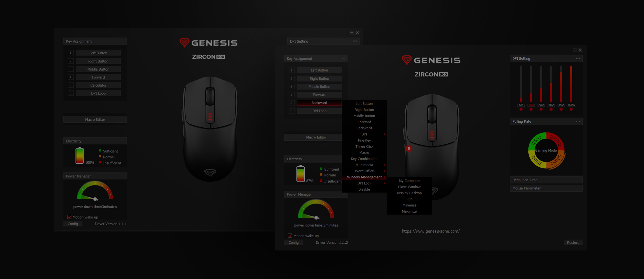
Task: Click the red number 5 marker on the mouse
Action: click(409, 149)
